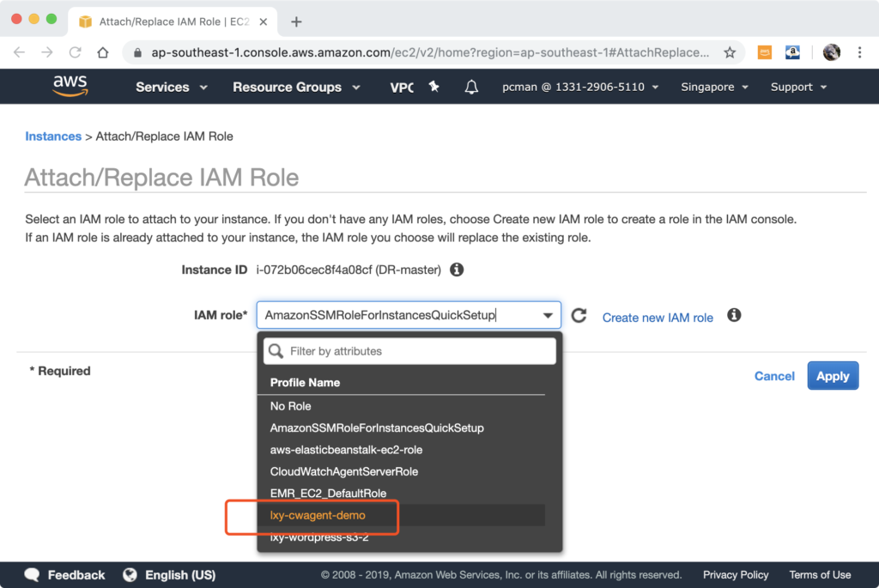Click the search magnifier in filter box
The image size is (879, 588).
tap(276, 351)
